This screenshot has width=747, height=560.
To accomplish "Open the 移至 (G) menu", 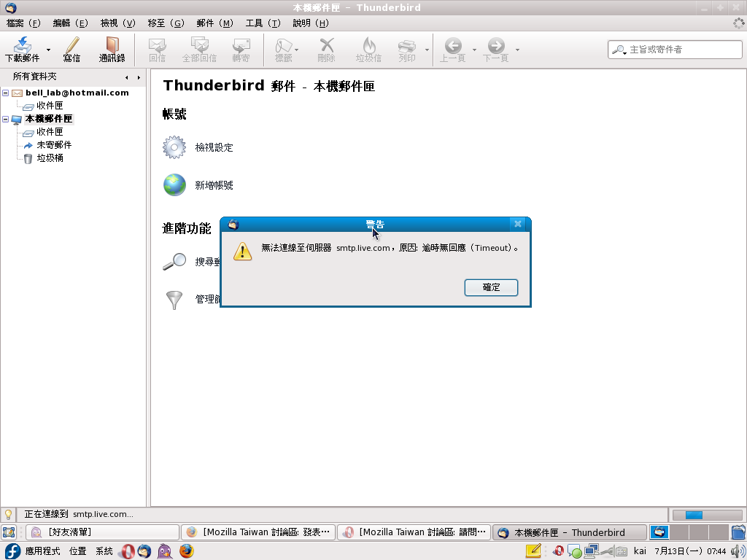I will click(166, 23).
